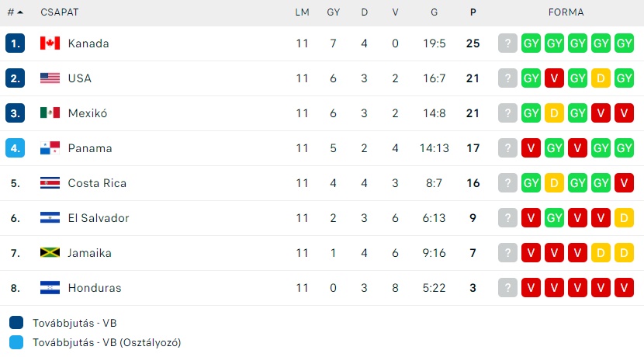This screenshot has width=644, height=357.
Task: Open the Kanada team link
Action: click(x=88, y=43)
